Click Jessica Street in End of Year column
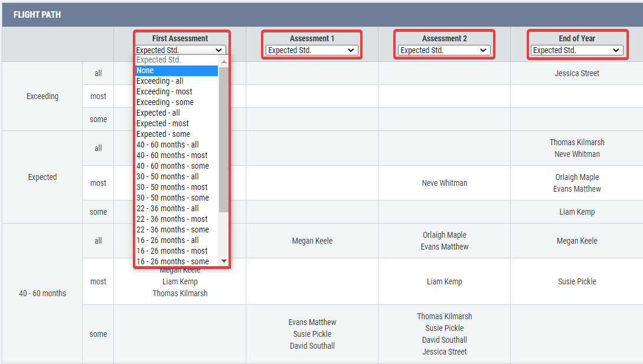Image resolution: width=643 pixels, height=364 pixels. (x=577, y=74)
